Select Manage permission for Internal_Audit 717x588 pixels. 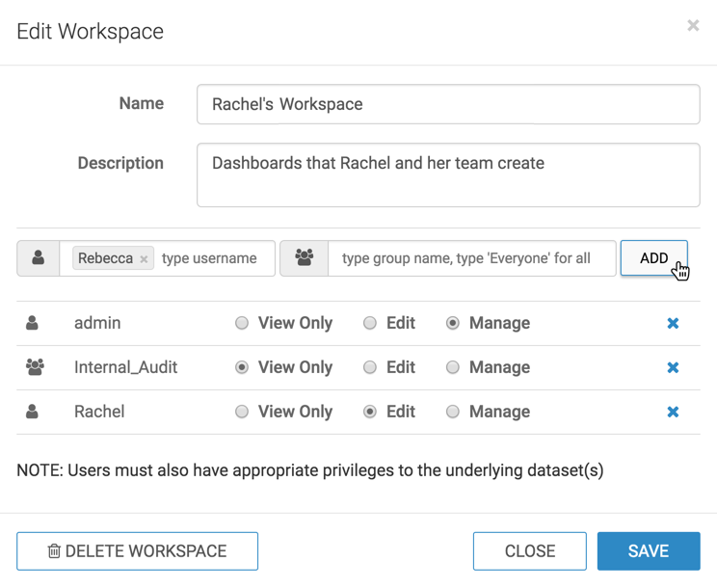(453, 367)
